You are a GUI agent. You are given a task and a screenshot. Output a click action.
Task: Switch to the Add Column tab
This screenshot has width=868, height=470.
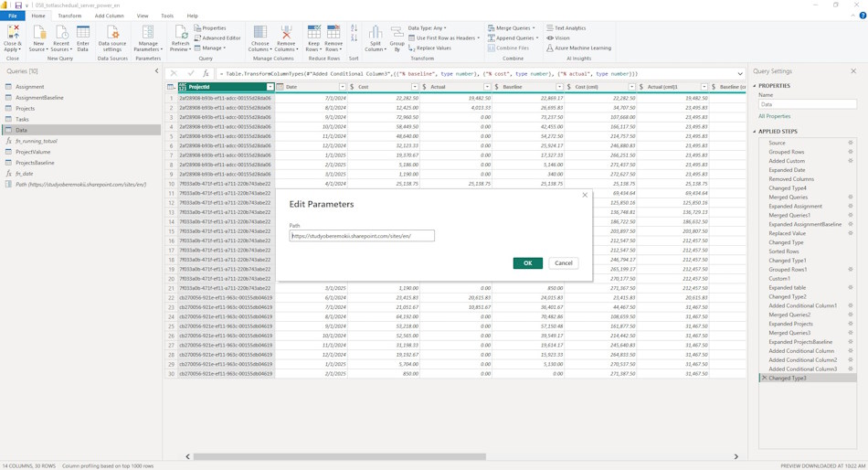click(109, 16)
